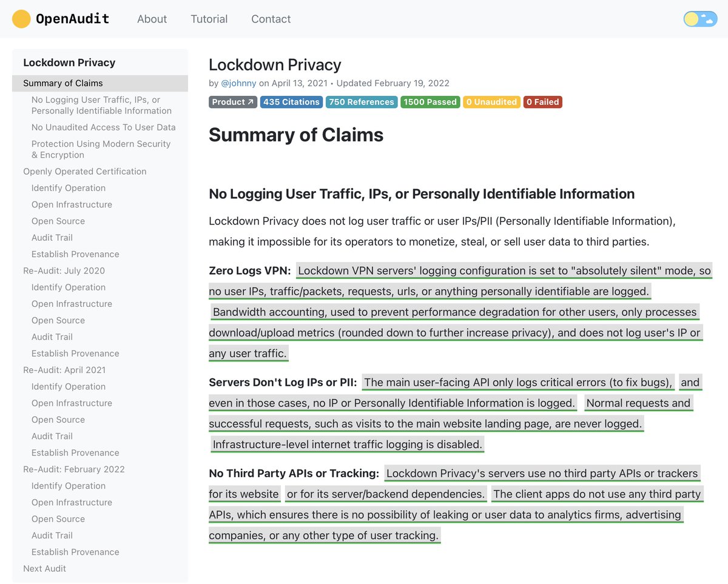Open Identify Operation under Re-Audit: February 2022
The height and width of the screenshot is (584, 728).
pos(69,486)
